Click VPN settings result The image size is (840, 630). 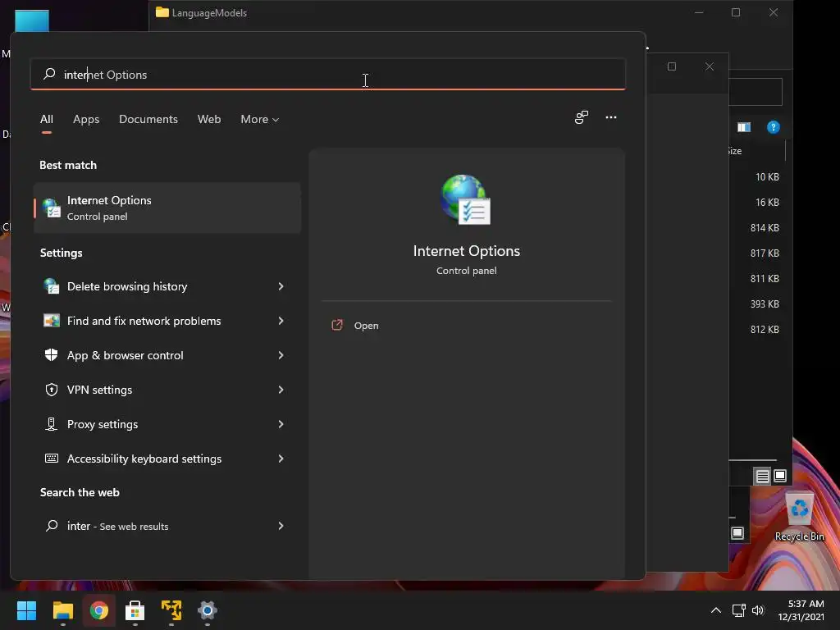pyautogui.click(x=99, y=390)
